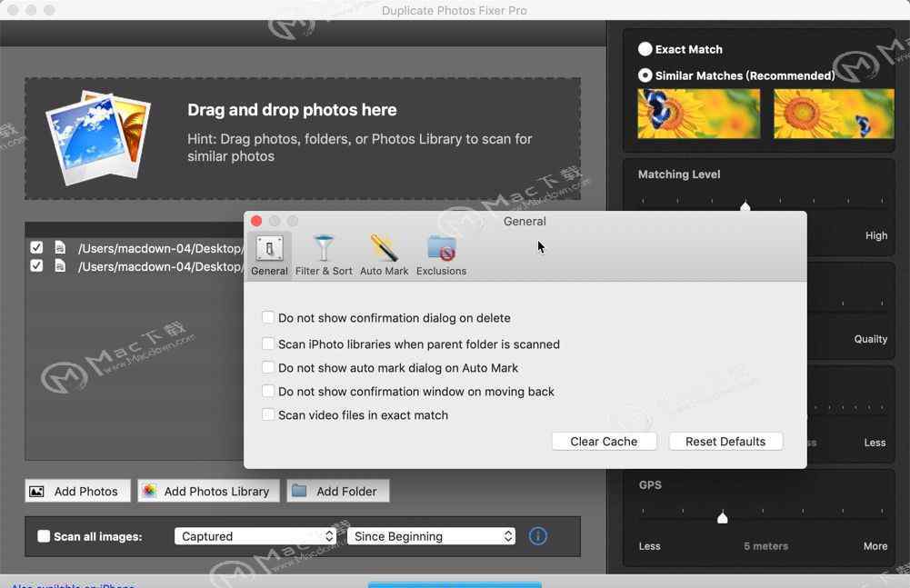Click the right sunflower thumbnail
This screenshot has height=588, width=910.
point(834,114)
